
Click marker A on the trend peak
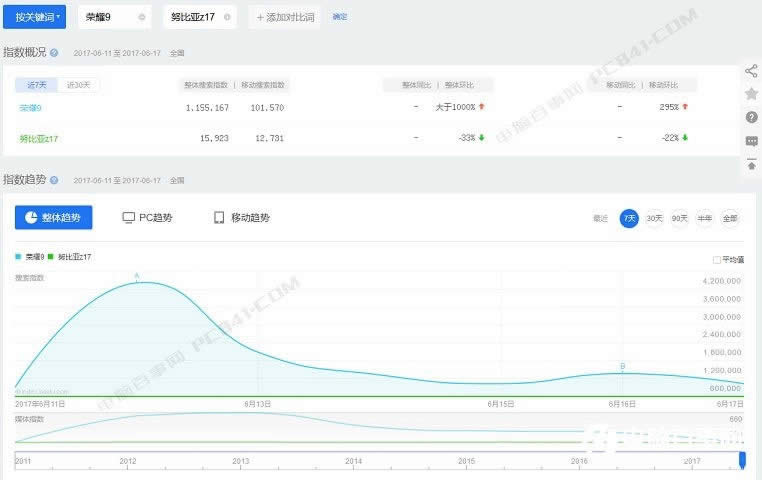click(x=137, y=276)
